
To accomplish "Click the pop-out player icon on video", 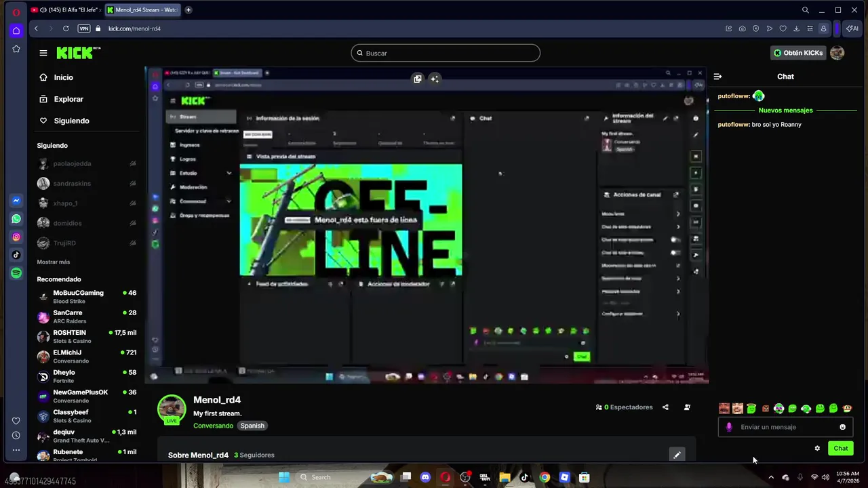I will (418, 79).
